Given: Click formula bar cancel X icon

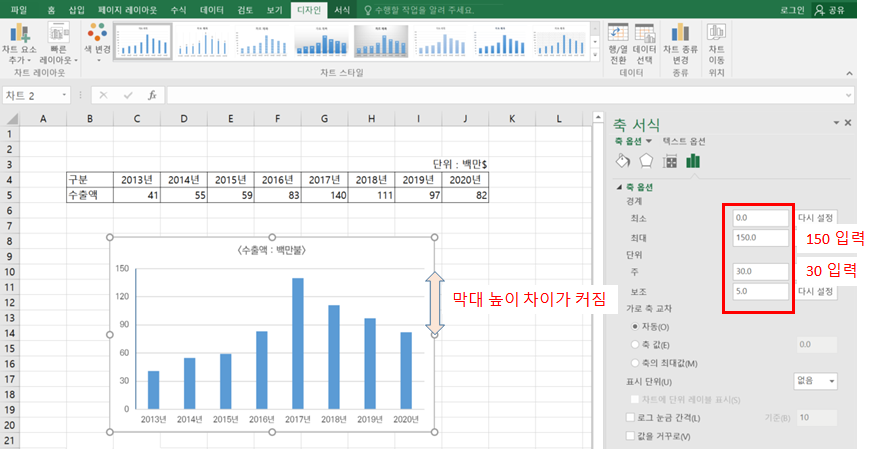Looking at the screenshot, I should 103,95.
